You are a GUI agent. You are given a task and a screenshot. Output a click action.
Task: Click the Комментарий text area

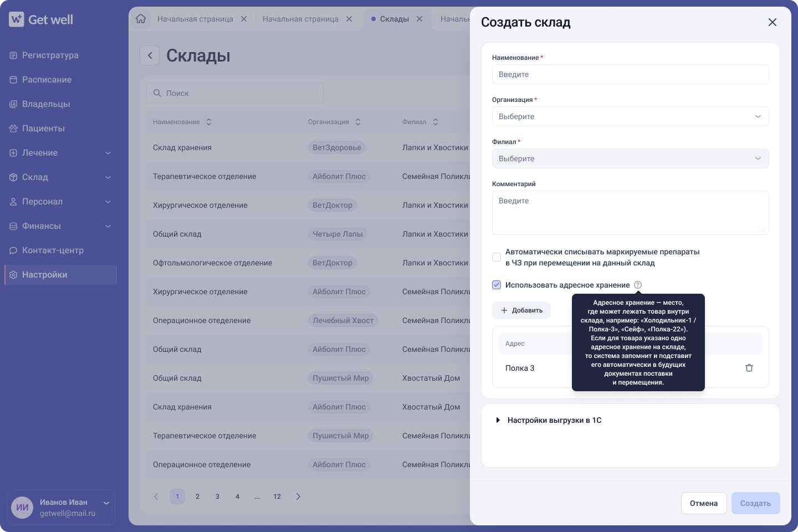(x=631, y=213)
